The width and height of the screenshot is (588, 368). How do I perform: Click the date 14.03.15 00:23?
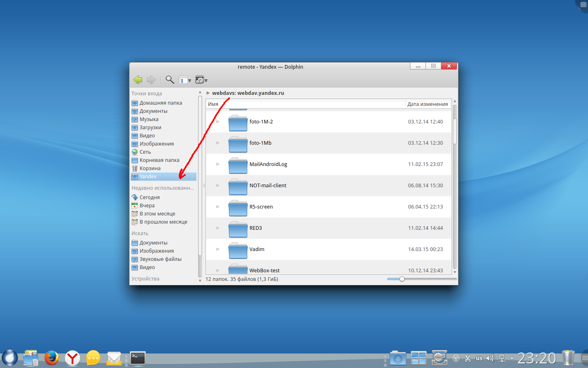click(x=425, y=249)
